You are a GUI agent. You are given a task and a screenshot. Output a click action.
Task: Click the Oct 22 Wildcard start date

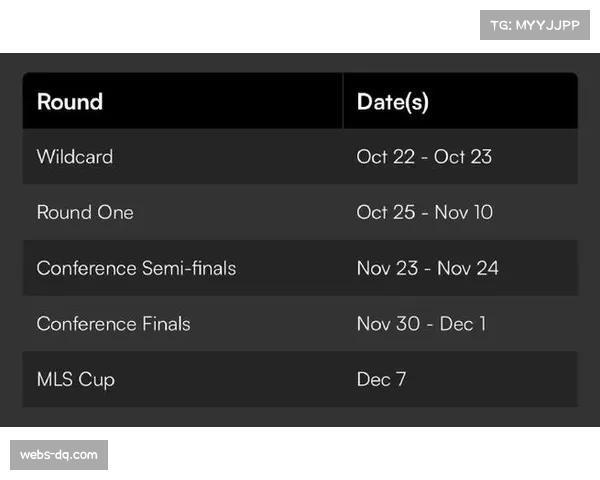coord(385,157)
